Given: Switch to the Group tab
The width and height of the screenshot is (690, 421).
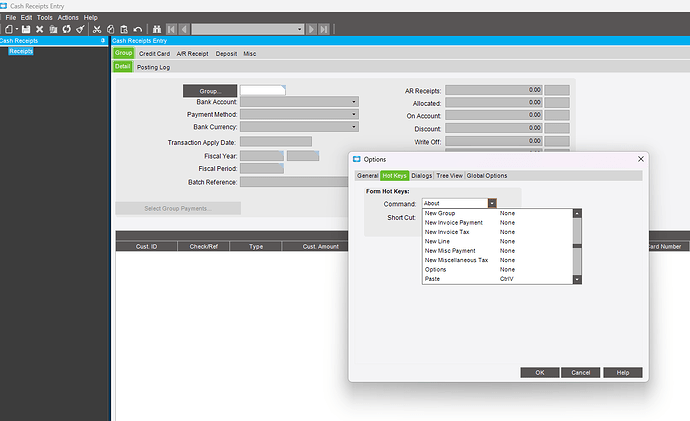Looking at the screenshot, I should point(123,53).
